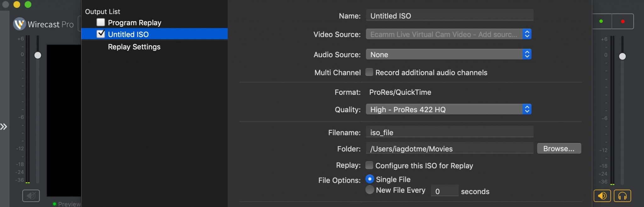The image size is (644, 207).
Task: Click the muted speaker icon in the left panel
Action: coord(31,196)
